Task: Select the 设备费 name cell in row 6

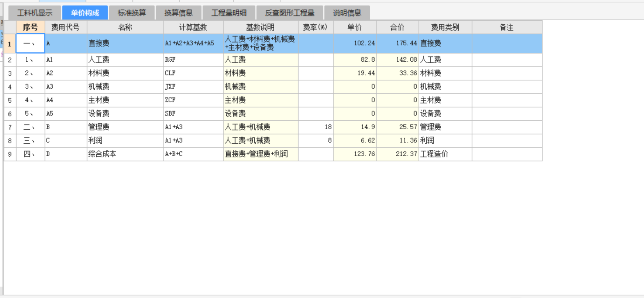Action: [125, 114]
